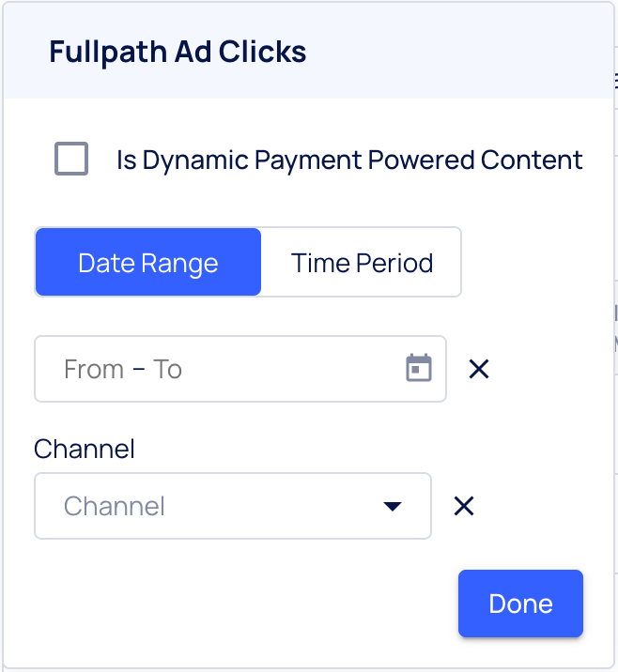Click the Is Dynamic Payment Powered Content label
Image resolution: width=618 pixels, height=672 pixels.
349,160
